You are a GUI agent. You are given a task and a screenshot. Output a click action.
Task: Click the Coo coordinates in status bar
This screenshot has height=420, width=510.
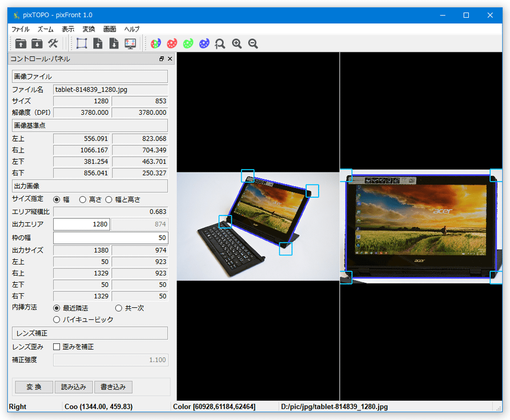click(99, 407)
